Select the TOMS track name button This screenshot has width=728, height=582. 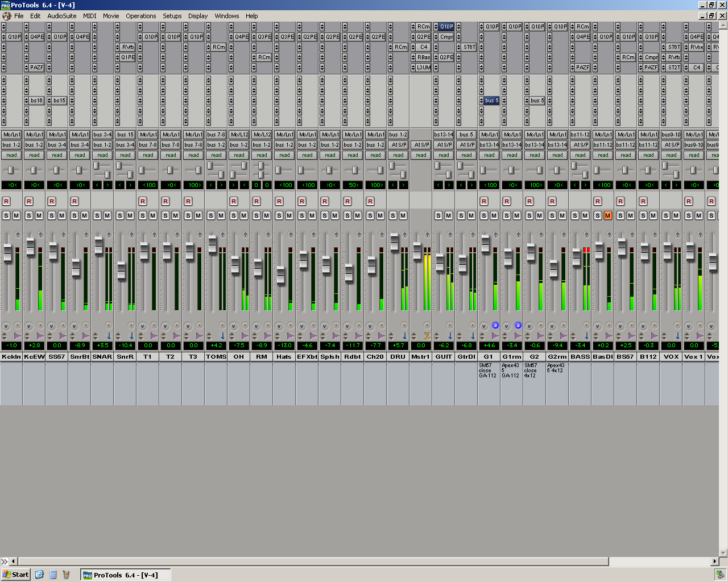(x=216, y=356)
